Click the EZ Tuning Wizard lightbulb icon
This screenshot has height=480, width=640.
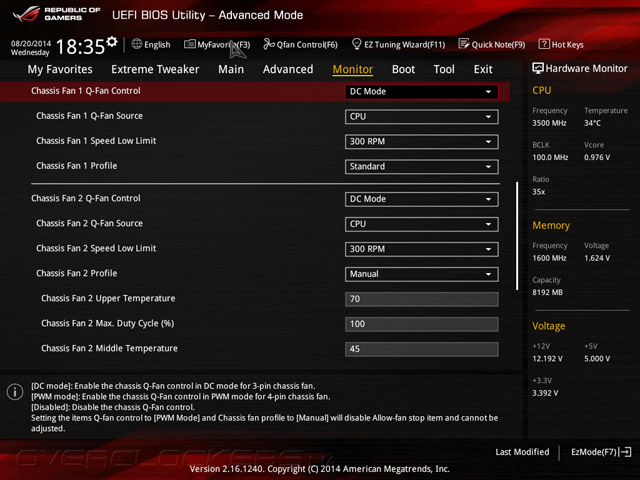pyautogui.click(x=357, y=44)
